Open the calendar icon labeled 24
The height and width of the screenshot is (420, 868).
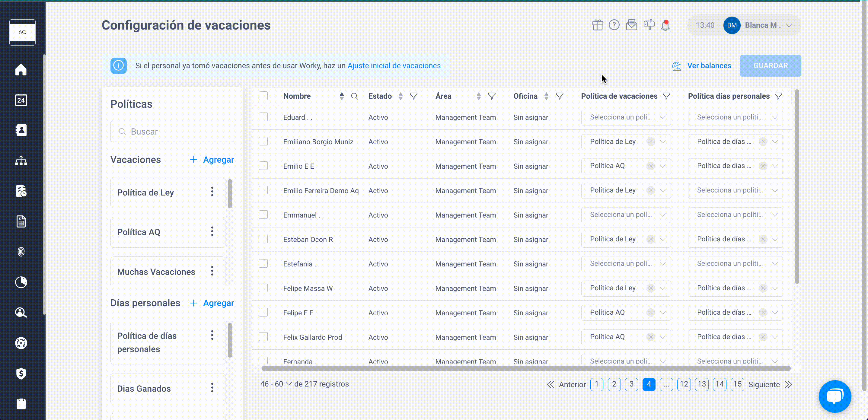[x=21, y=100]
